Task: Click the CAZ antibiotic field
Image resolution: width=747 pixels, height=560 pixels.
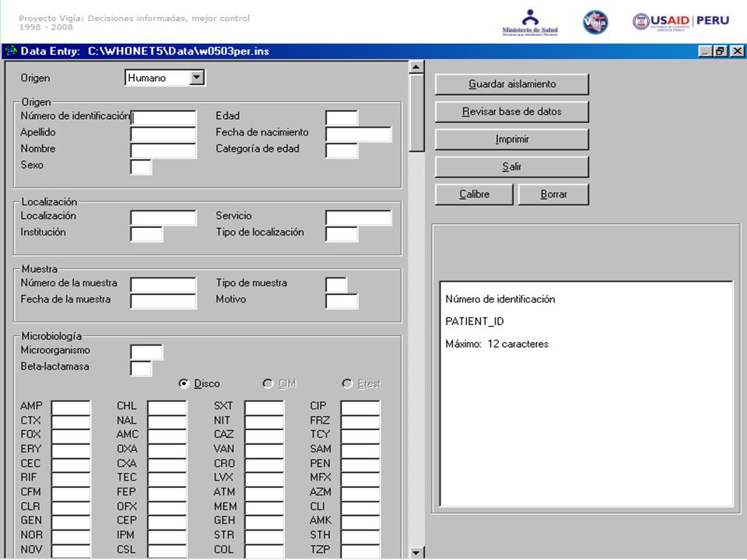Action: click(x=265, y=436)
